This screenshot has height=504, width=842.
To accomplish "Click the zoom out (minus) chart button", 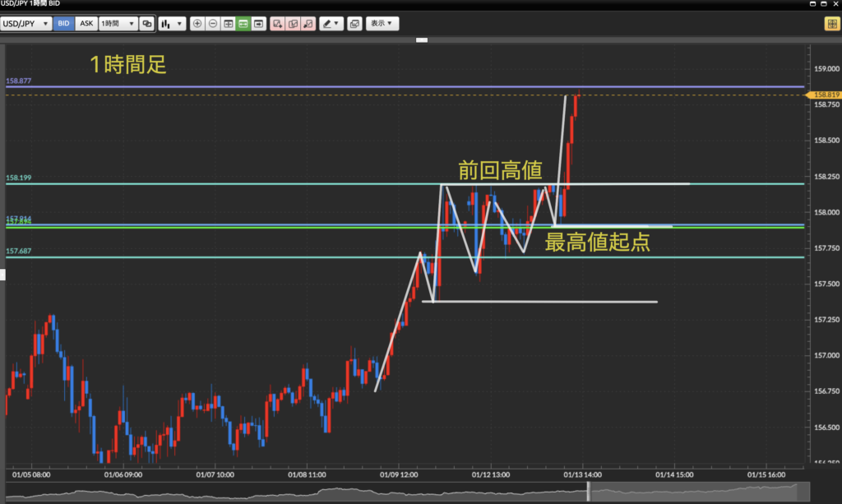I will [213, 24].
